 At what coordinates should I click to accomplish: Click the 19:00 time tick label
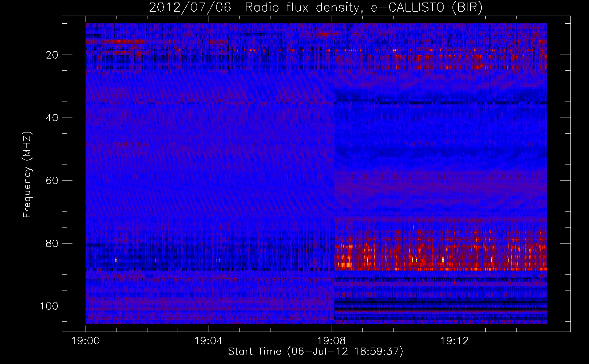click(86, 341)
